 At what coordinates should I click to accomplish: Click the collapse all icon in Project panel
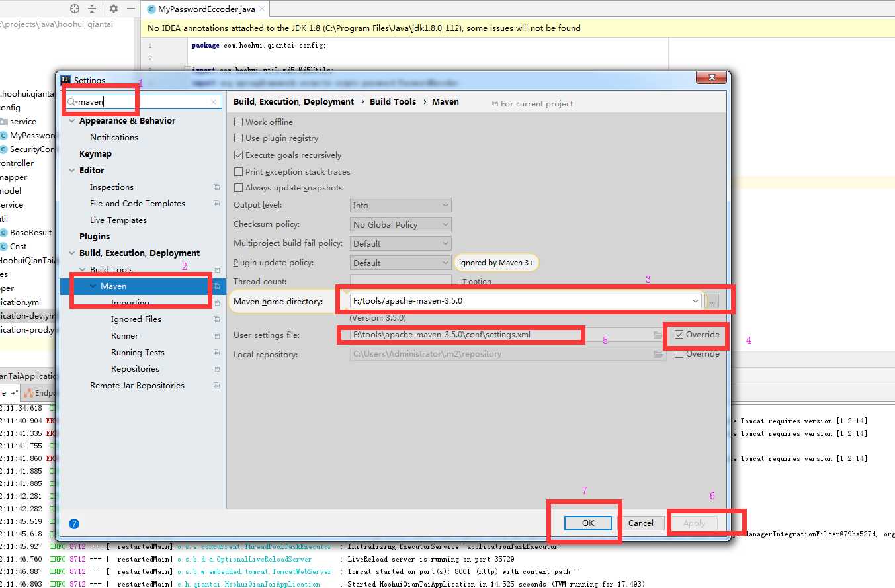92,9
